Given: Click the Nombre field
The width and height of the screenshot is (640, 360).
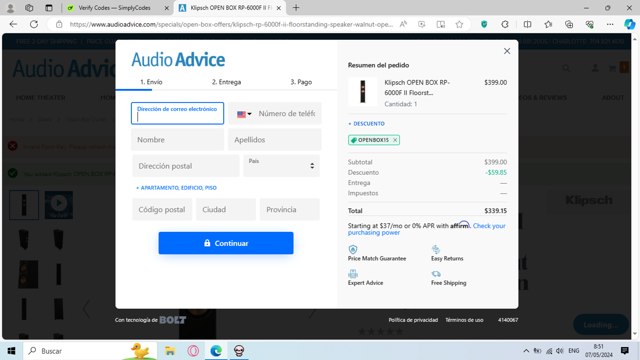Looking at the screenshot, I should [177, 140].
